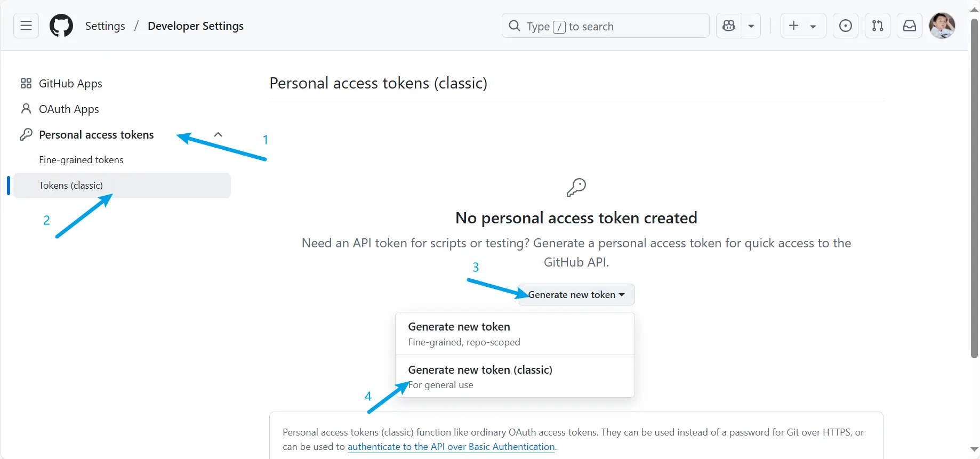Go to GitHub homepage via Octocat logo
The height and width of the screenshot is (459, 980).
pyautogui.click(x=61, y=26)
